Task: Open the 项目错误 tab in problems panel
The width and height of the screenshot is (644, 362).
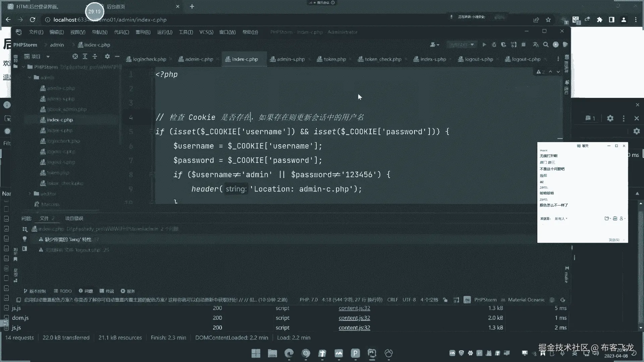Action: [x=74, y=219]
